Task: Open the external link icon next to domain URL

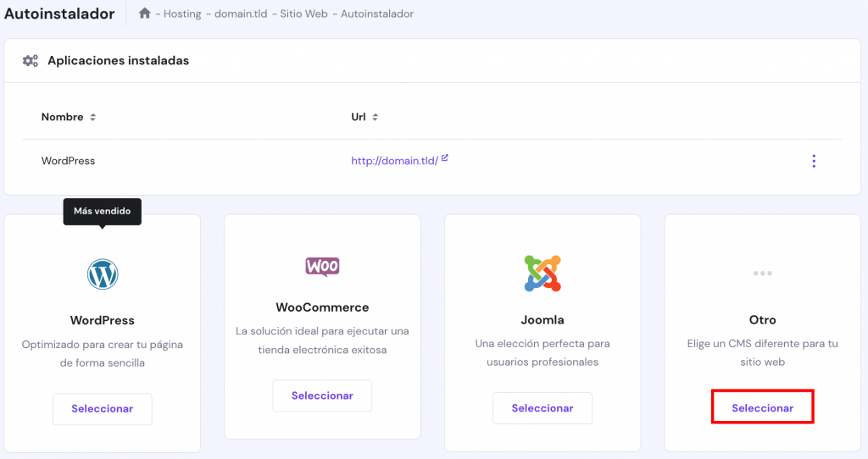Action: 445,158
